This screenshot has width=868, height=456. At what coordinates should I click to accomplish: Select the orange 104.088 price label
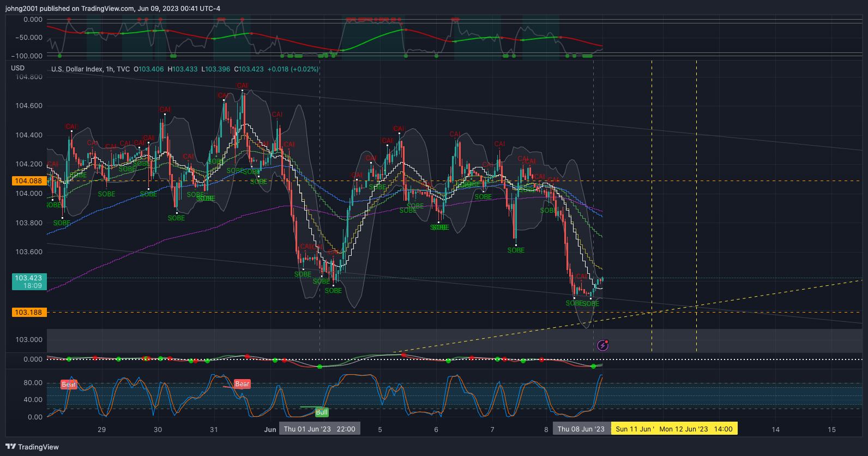click(29, 181)
